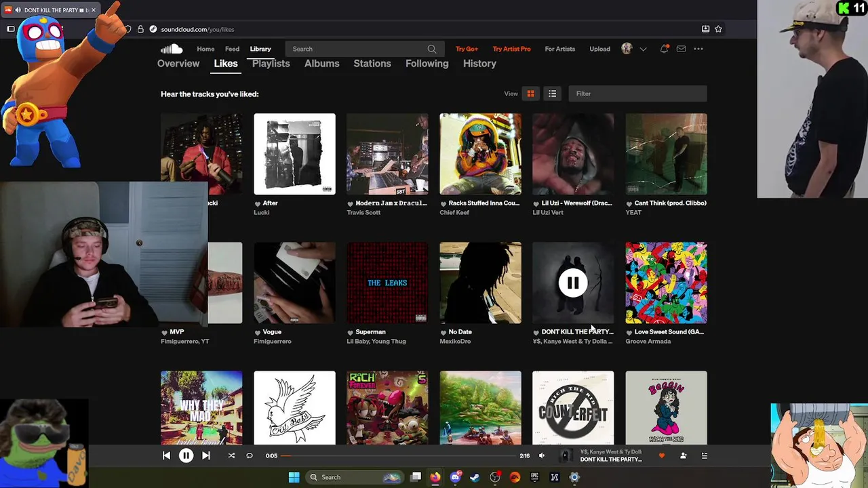Go to Home in top navigation

[205, 49]
